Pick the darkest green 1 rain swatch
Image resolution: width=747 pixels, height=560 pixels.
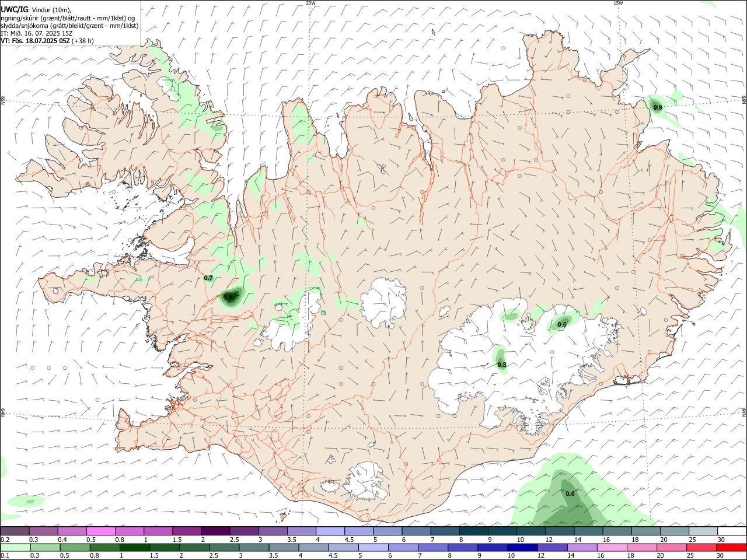click(x=134, y=547)
